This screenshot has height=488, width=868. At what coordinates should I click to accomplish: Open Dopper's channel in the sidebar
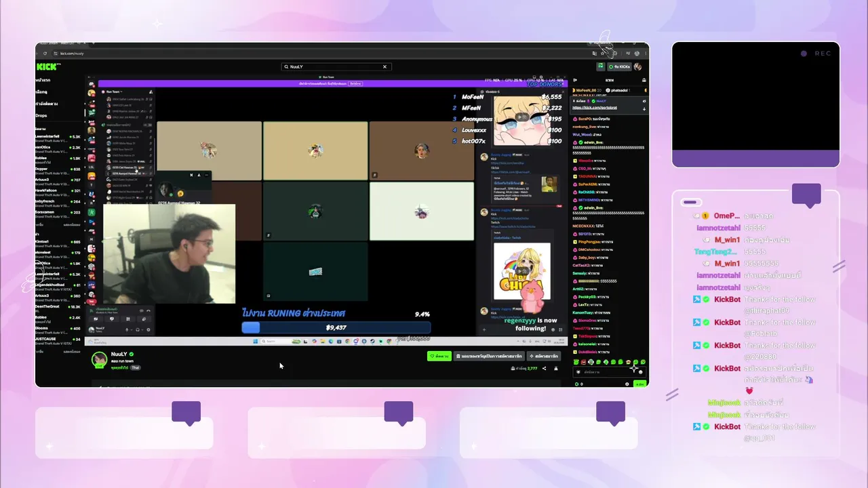click(58, 170)
